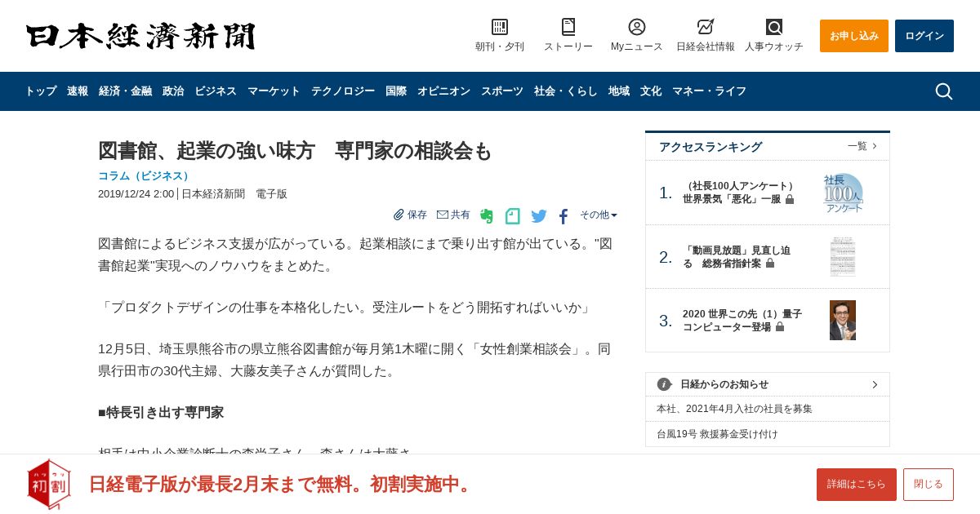Open 本社、2021年4月入社の社員を募集 notice

tap(734, 409)
